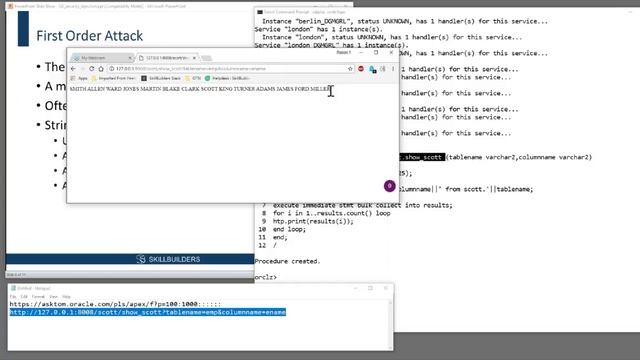Click the blue extension icon in the browser toolbar

coord(372,69)
